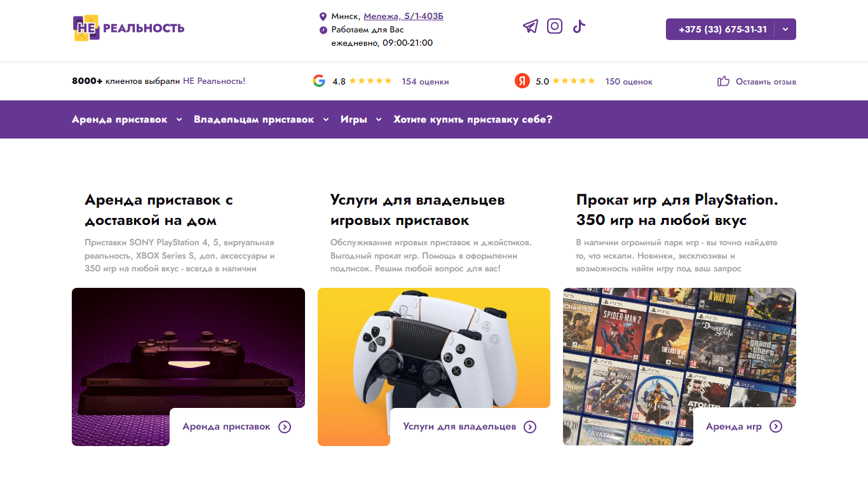Click the clock icon near working hours
Screen dimensions: 868x488
323,30
